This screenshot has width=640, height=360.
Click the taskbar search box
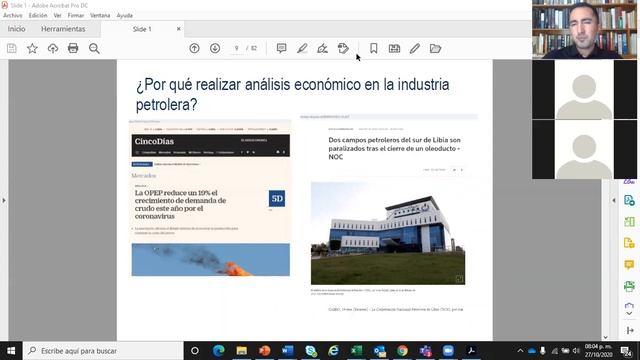tap(103, 351)
